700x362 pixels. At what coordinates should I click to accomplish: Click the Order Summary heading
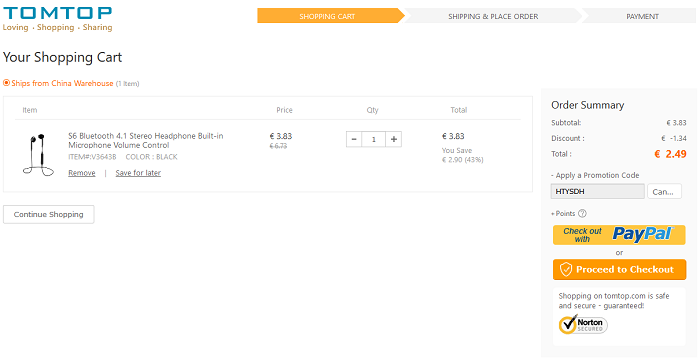tap(588, 105)
